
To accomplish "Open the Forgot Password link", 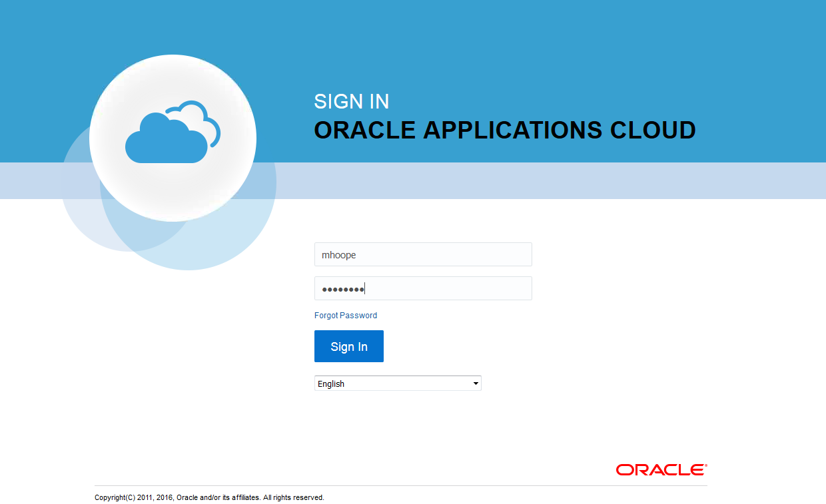I will click(346, 315).
